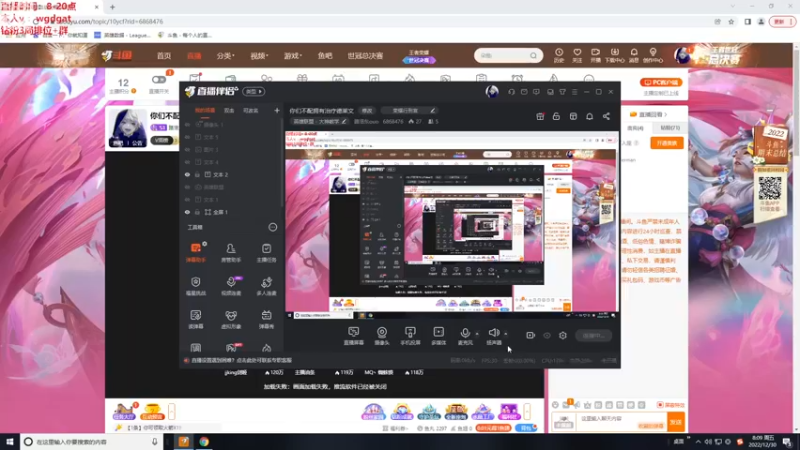Click the Windows taskbar search box

tap(91, 442)
